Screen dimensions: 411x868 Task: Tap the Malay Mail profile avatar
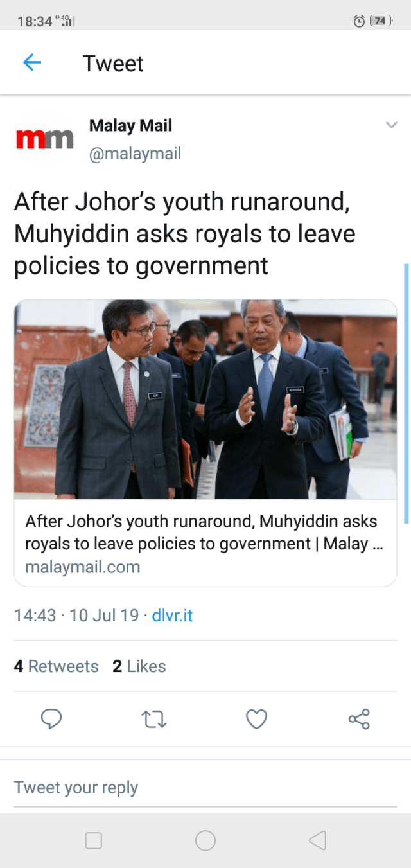point(44,139)
